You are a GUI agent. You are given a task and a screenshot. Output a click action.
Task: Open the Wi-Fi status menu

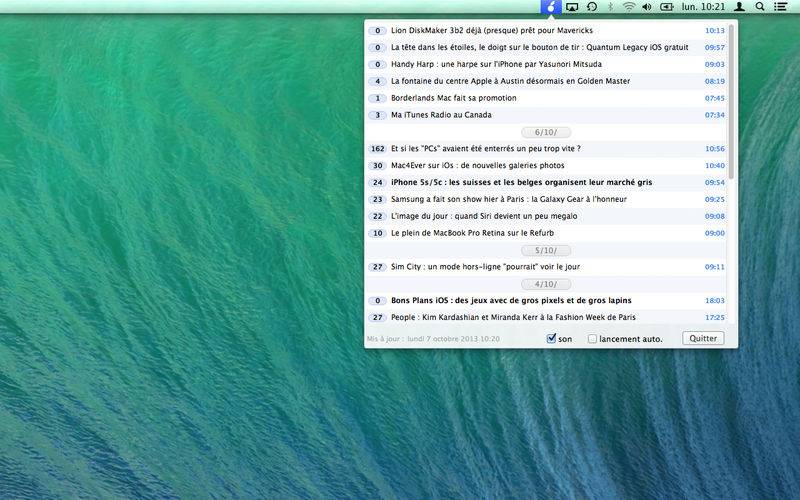tap(629, 7)
